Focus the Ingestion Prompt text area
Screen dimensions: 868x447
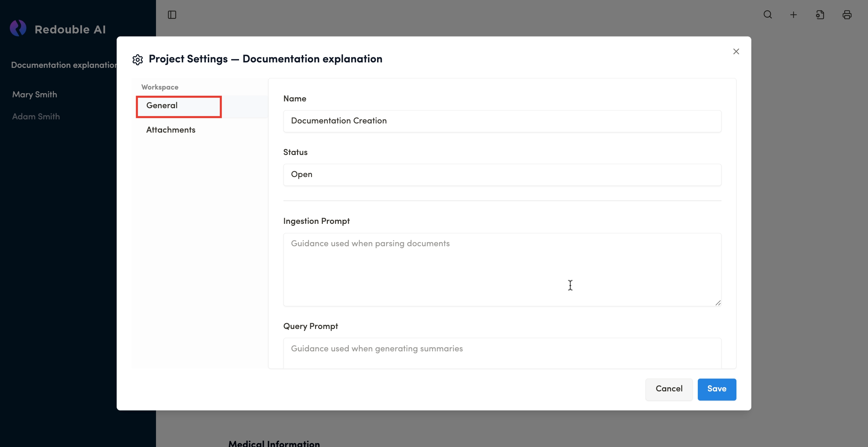point(502,269)
